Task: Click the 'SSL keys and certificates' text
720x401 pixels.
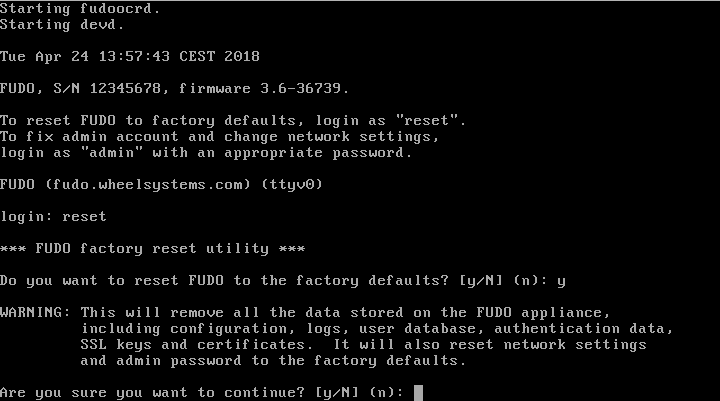Action: [192, 345]
